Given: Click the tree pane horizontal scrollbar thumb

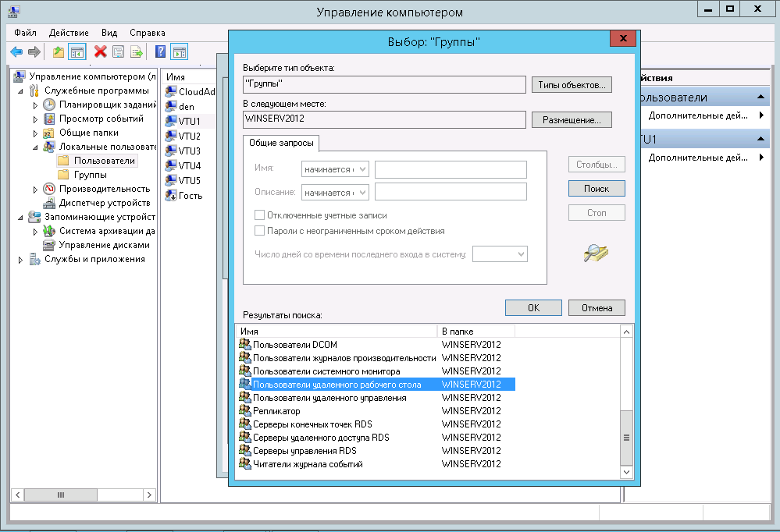Looking at the screenshot, I should [x=61, y=495].
